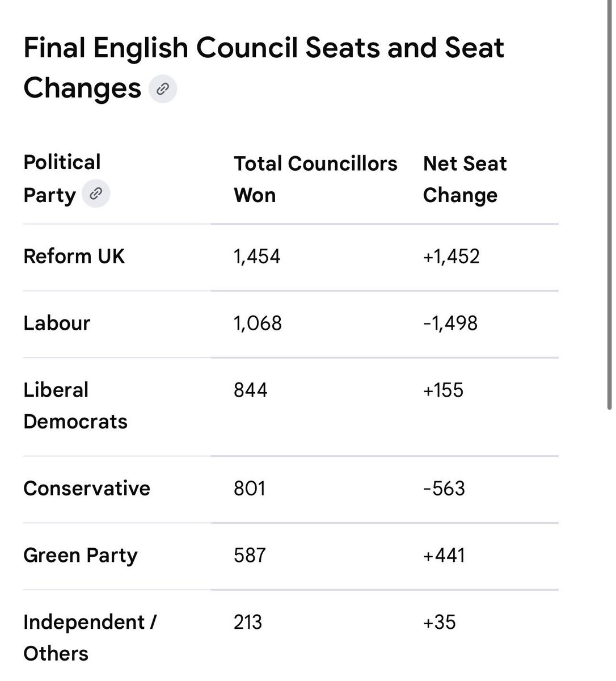Click the Green Party row label
The image size is (616, 681).
(x=81, y=556)
